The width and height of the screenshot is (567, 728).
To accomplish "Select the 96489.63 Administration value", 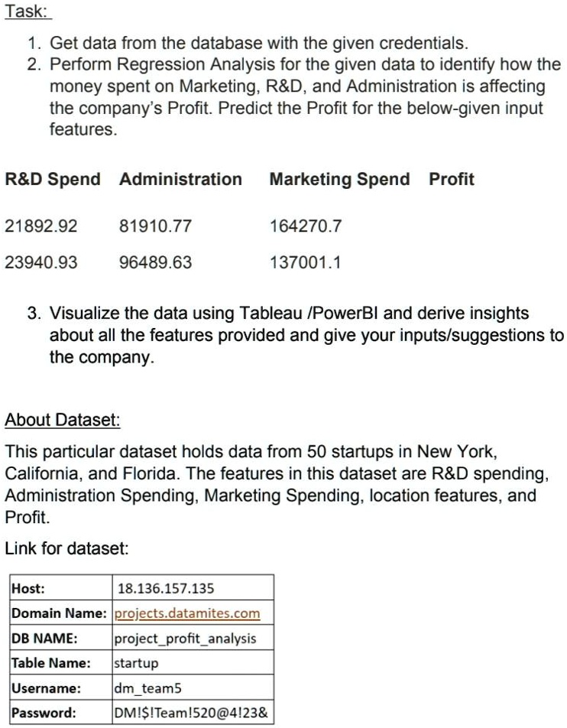I will click(156, 263).
